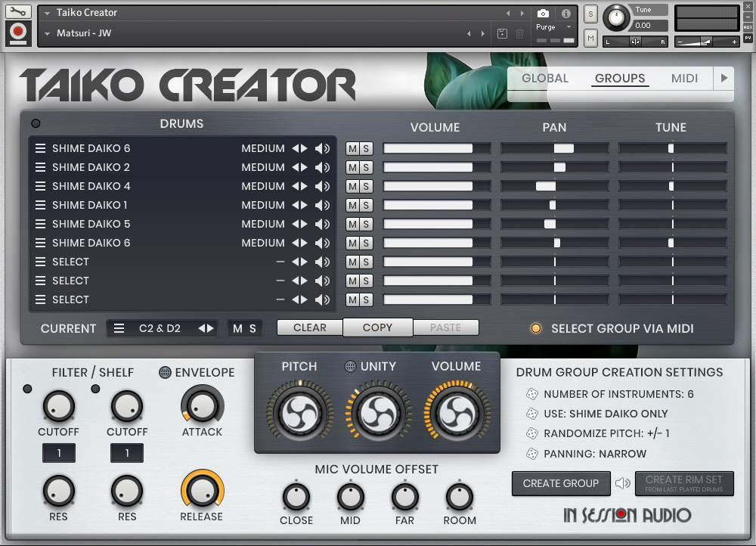The image size is (756, 546).
Task: Solo Shime Daiko 4 with S button
Action: pyautogui.click(x=367, y=186)
